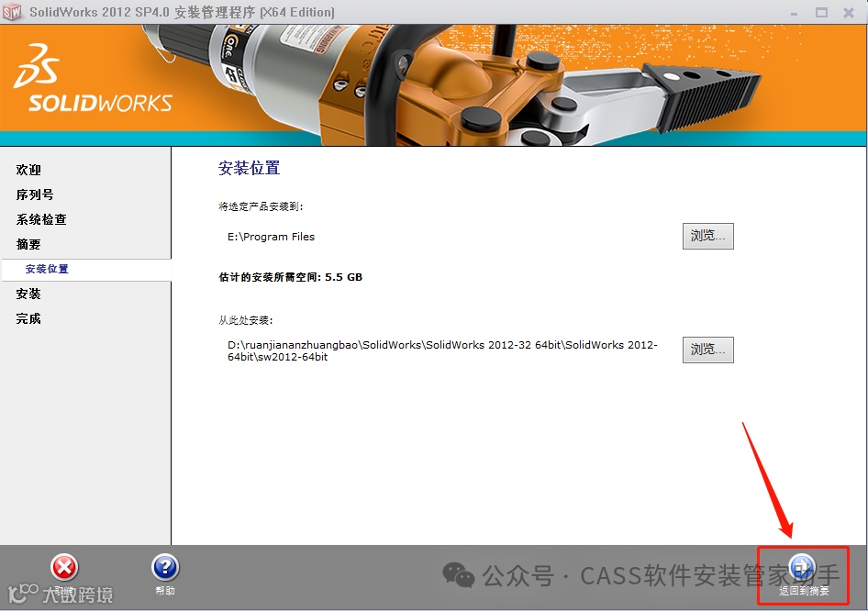This screenshot has height=611, width=868.
Task: Maximize the installation manager window
Action: coord(821,12)
